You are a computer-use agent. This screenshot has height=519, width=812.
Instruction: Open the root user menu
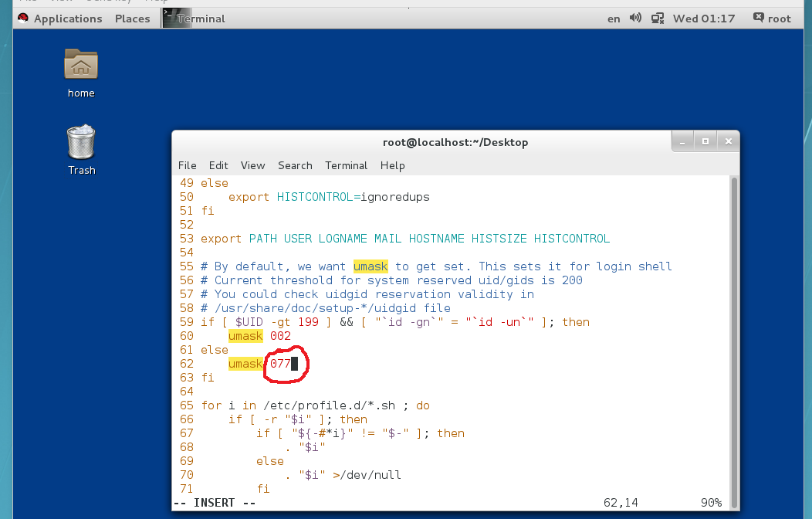tap(780, 19)
